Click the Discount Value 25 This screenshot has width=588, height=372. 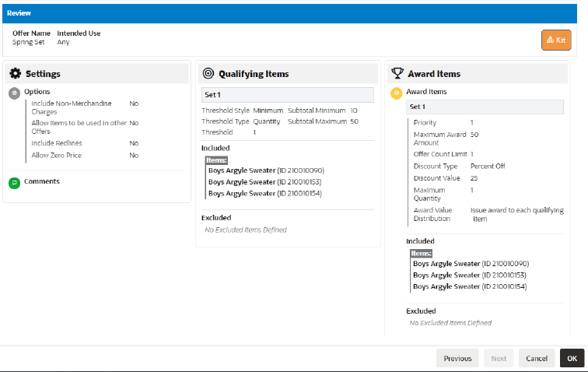pos(474,178)
